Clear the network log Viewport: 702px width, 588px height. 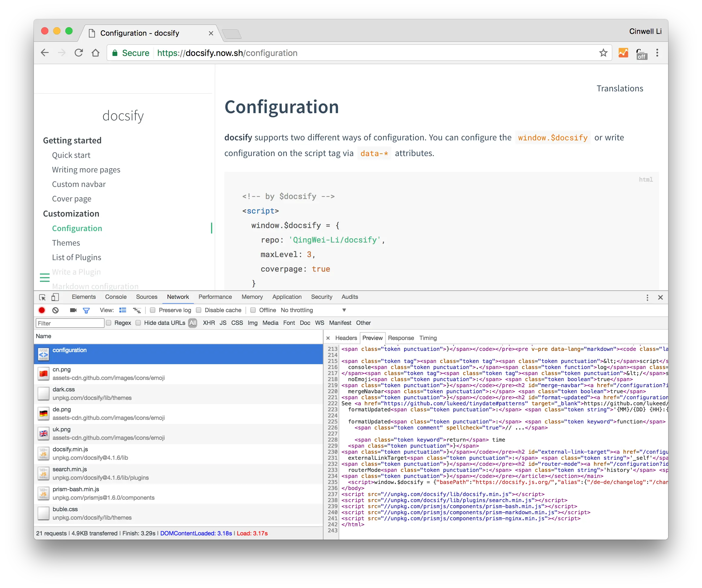[x=56, y=310]
